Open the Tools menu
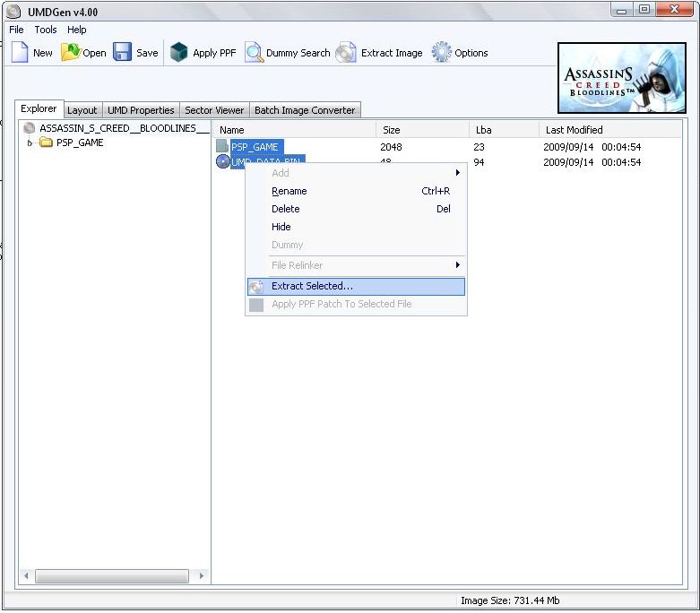Viewport: 700px width, 613px height. pyautogui.click(x=46, y=30)
